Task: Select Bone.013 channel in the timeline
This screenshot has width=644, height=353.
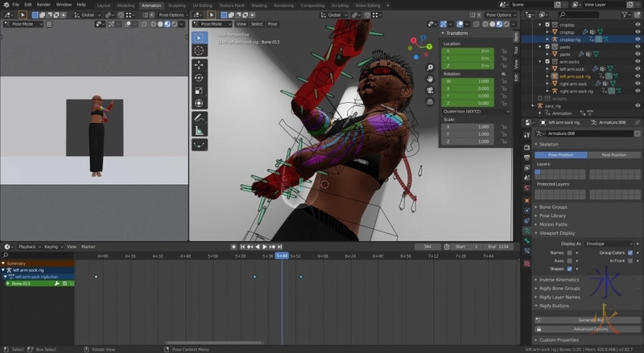Action: click(23, 284)
